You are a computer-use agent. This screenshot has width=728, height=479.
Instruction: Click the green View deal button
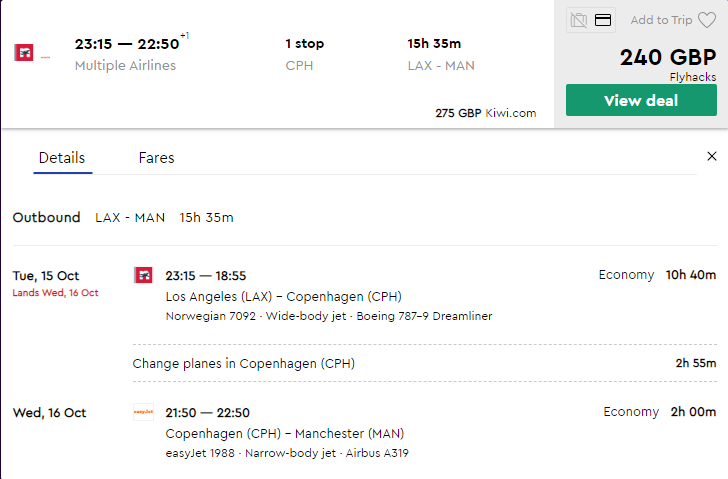(641, 100)
